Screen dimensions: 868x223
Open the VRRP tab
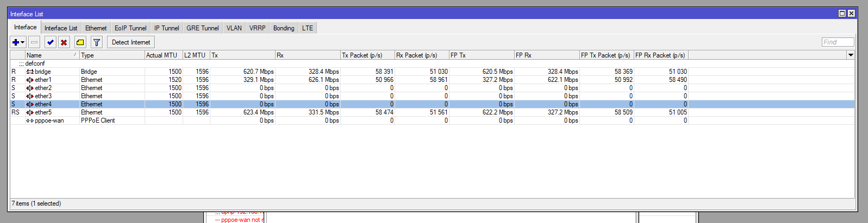pos(258,28)
